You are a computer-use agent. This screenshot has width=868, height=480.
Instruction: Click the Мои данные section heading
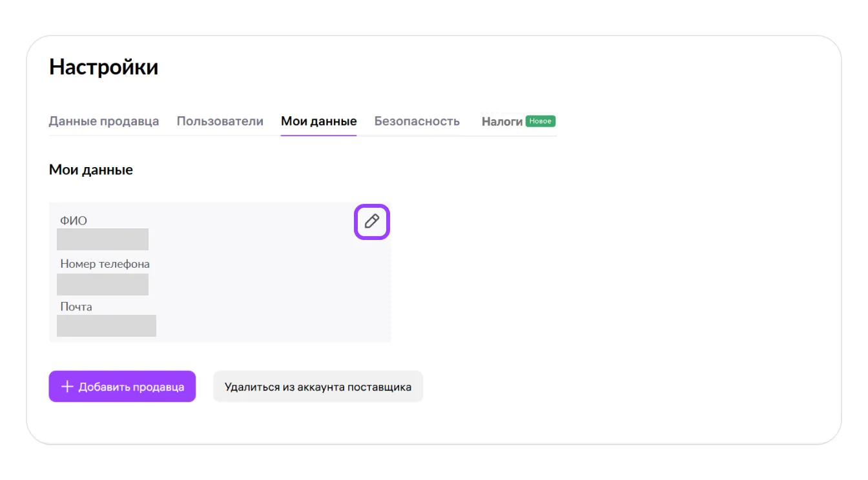(91, 170)
